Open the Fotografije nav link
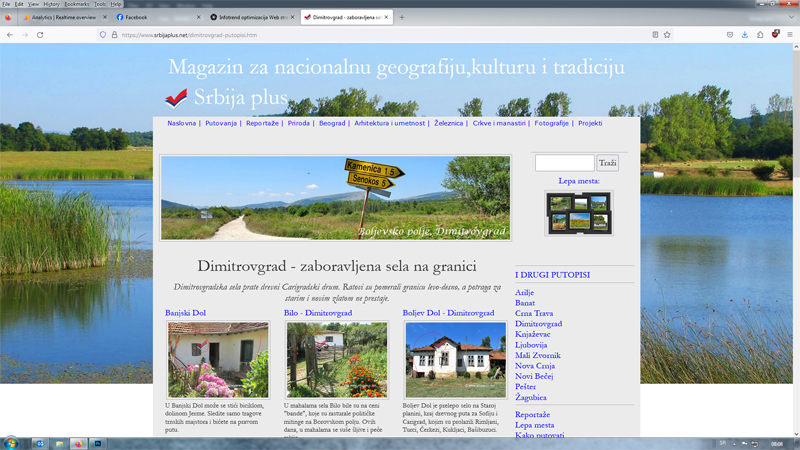The width and height of the screenshot is (800, 450). pyautogui.click(x=552, y=123)
